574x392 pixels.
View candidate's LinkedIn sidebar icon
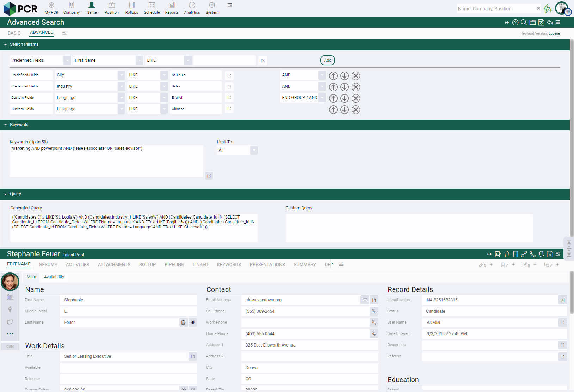10,296
